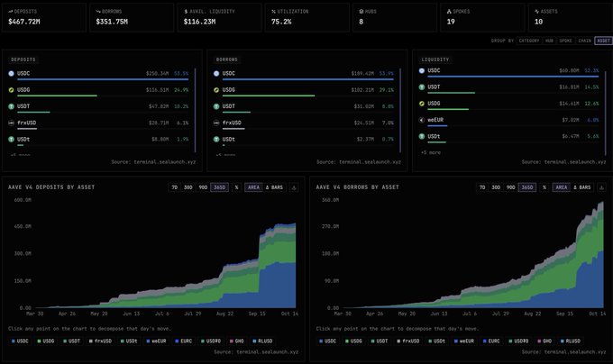The image size is (613, 364).
Task: Click the percent icon beside Utilization
Action: point(273,12)
